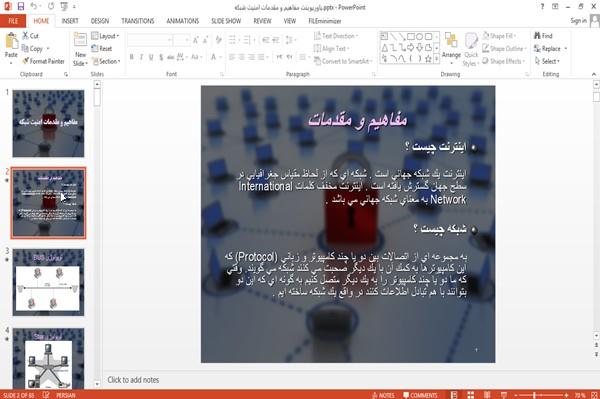Toggle text Shadow formatting
The image size is (600, 399).
[161, 57]
